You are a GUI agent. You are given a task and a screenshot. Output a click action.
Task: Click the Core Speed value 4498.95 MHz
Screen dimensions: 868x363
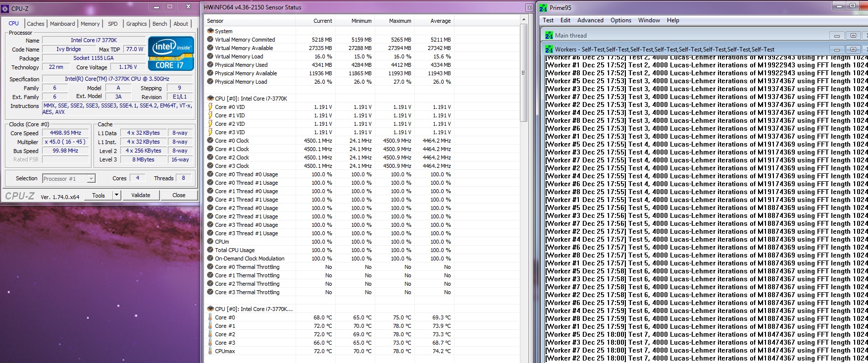pos(66,133)
